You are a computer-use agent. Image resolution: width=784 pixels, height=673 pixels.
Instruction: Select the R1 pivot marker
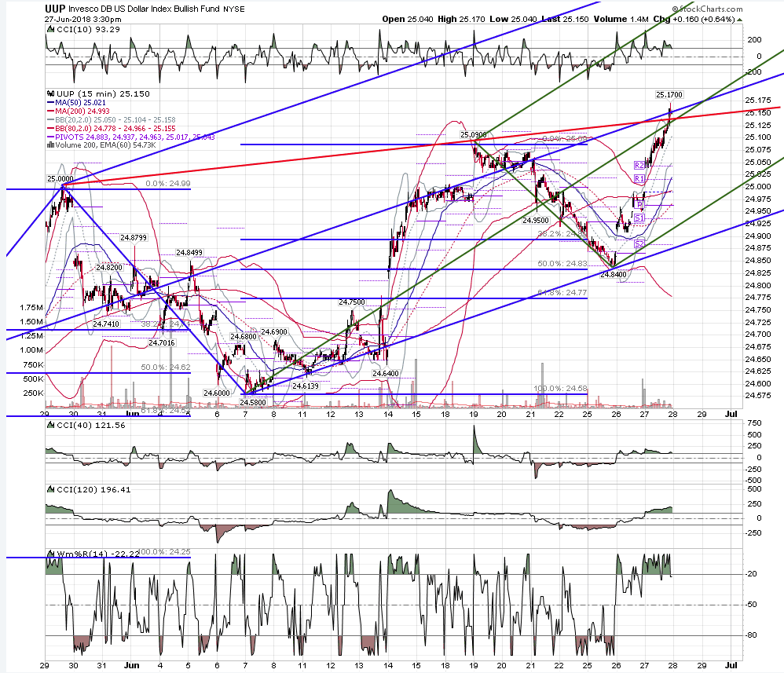coord(639,178)
